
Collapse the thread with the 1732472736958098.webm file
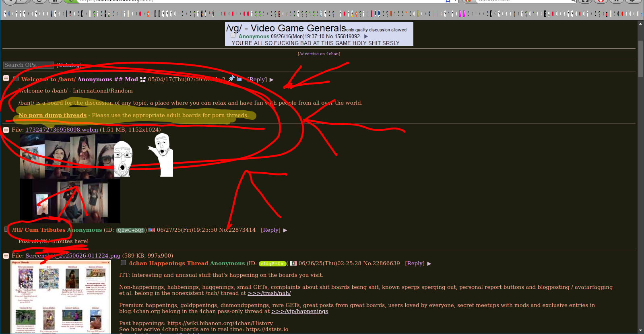[6, 130]
